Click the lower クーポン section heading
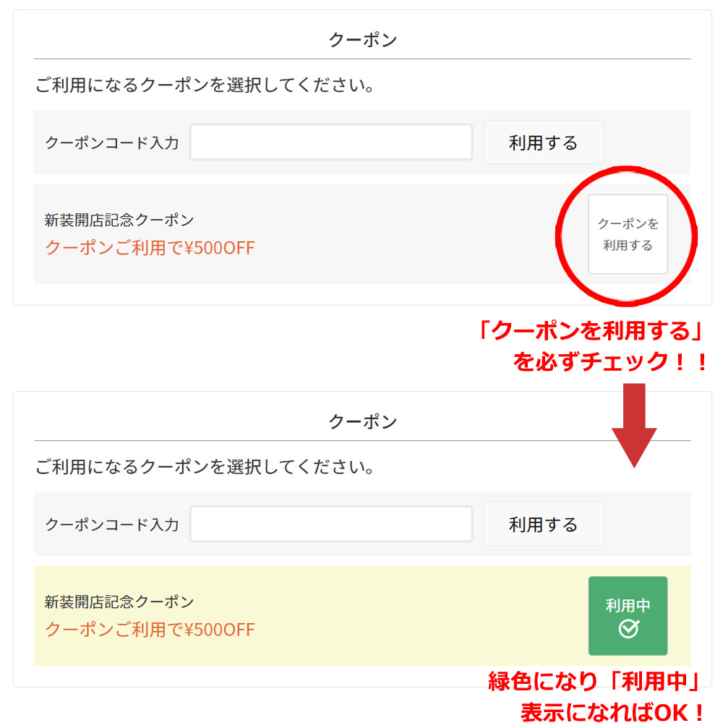723x728 pixels. click(362, 421)
